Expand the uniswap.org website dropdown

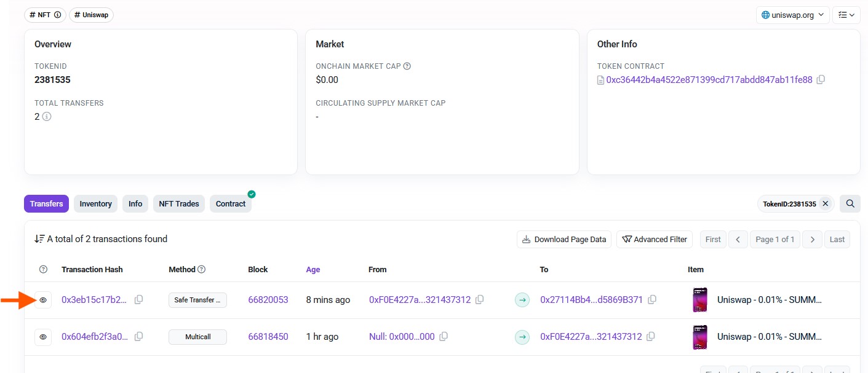pyautogui.click(x=793, y=15)
